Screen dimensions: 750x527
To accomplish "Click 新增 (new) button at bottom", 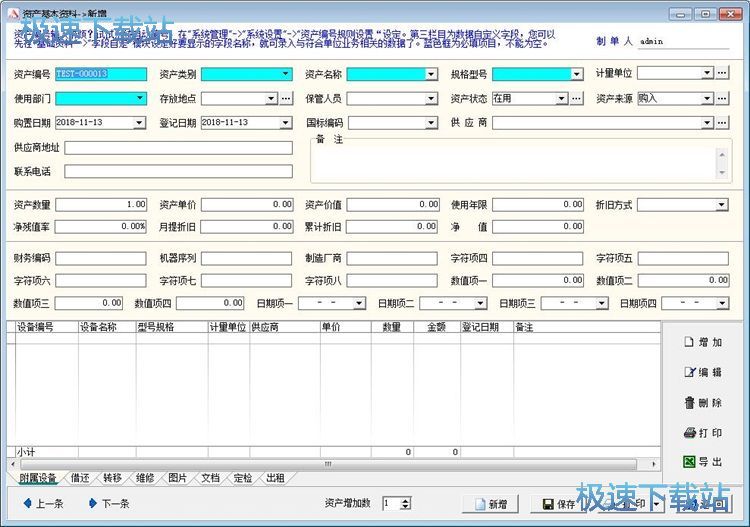I will pyautogui.click(x=491, y=504).
